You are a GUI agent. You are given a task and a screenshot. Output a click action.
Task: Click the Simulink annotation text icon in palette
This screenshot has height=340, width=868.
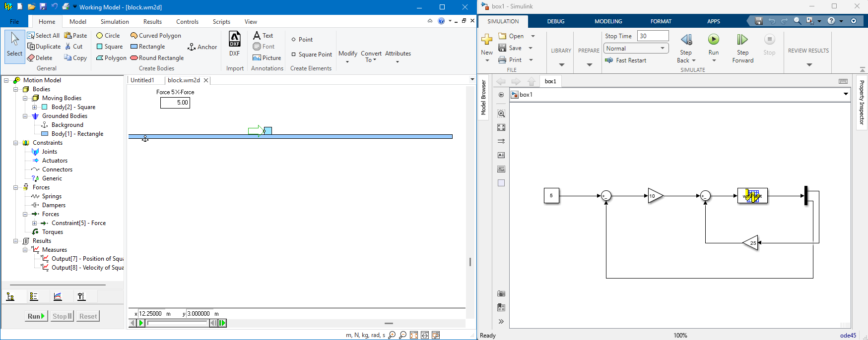click(501, 155)
